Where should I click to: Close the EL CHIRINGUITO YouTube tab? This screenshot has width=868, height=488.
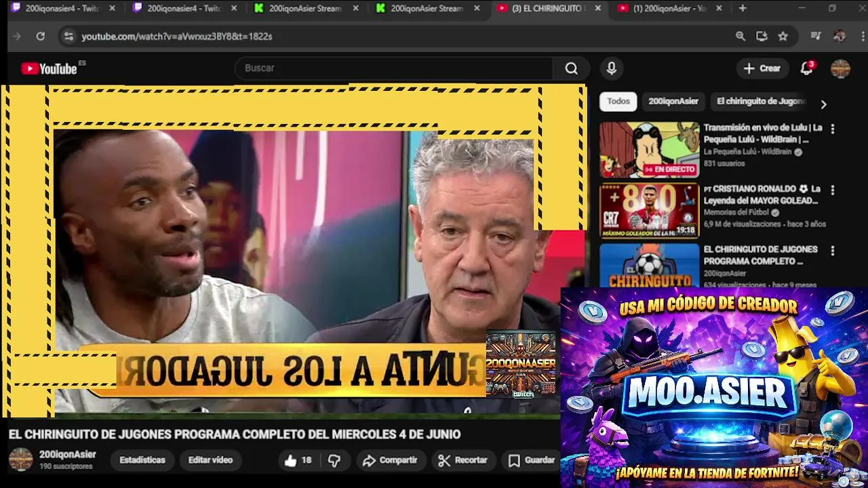point(597,8)
